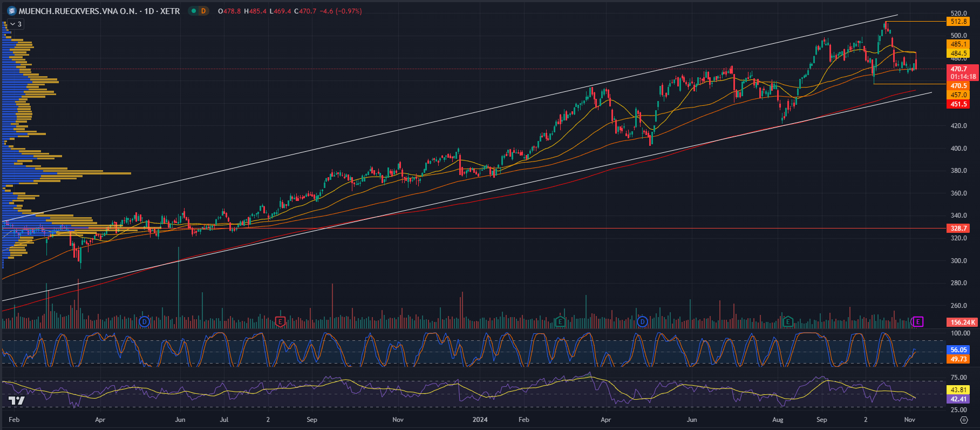Click the open value O478.8
980x430 pixels.
(x=229, y=11)
